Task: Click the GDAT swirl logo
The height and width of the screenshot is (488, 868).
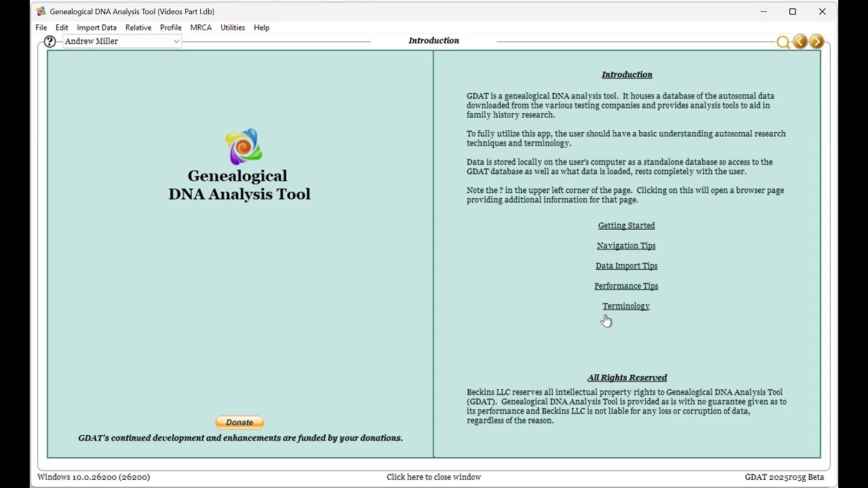Action: [x=243, y=146]
